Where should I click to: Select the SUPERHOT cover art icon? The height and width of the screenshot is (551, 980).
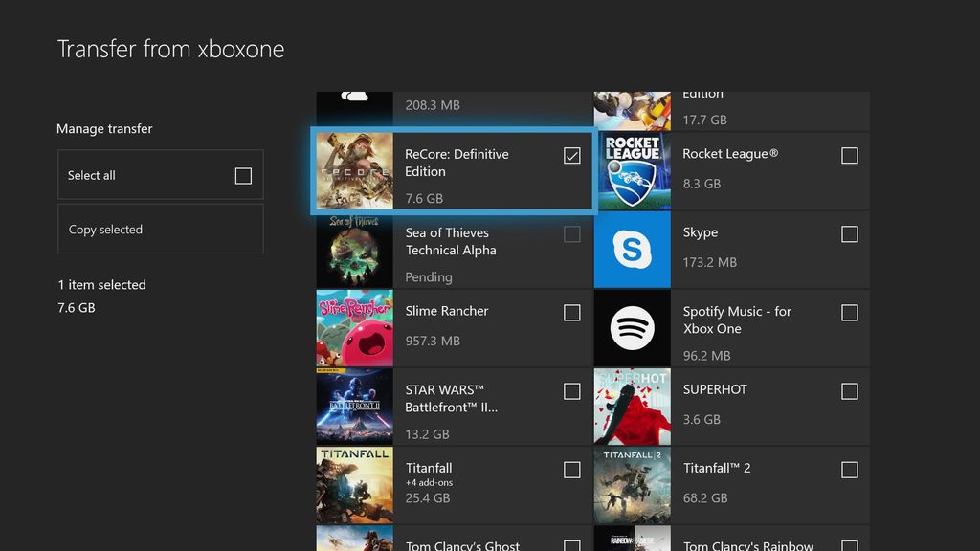tap(633, 406)
